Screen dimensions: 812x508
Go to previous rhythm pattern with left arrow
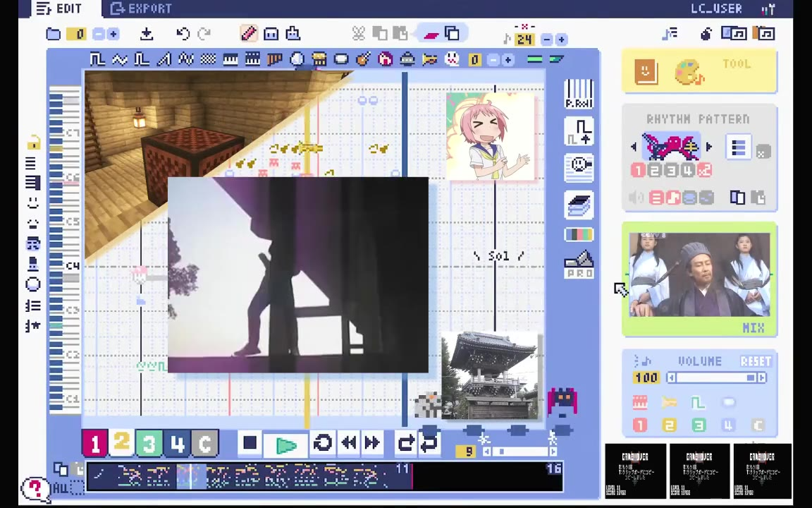633,147
